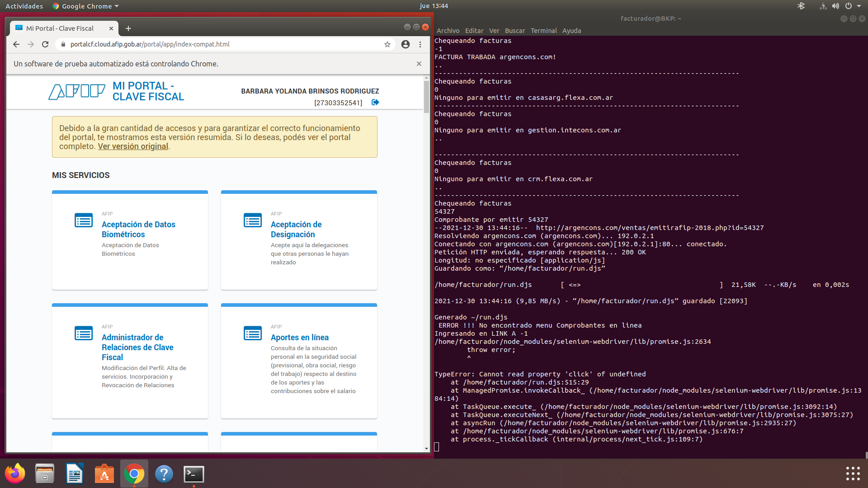868x488 pixels.
Task: Expand the Google Chrome app menu
Action: pos(85,6)
